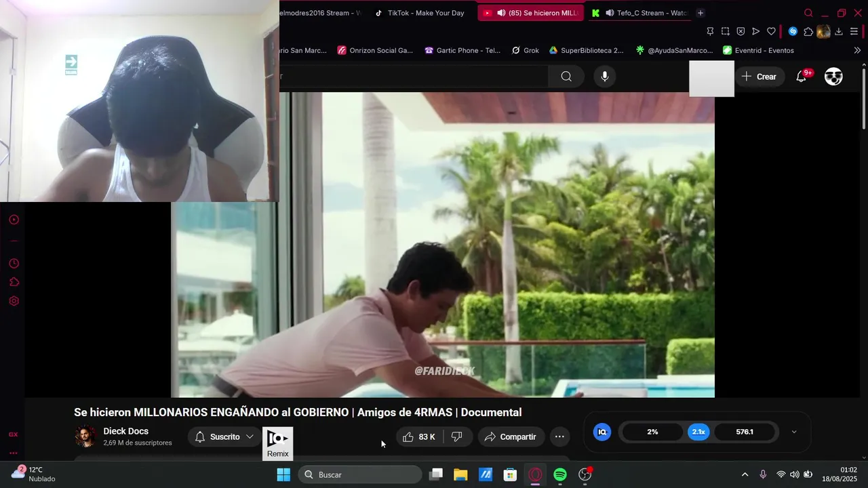Open the Eventrid - Eventos bookmark

click(x=758, y=50)
